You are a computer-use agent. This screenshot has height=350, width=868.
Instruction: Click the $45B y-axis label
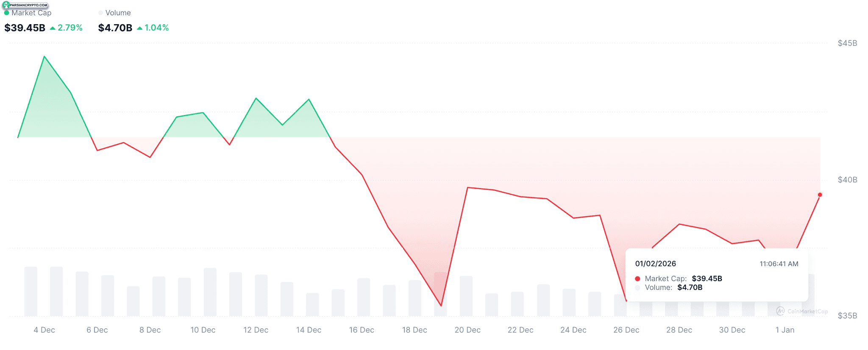tap(847, 43)
